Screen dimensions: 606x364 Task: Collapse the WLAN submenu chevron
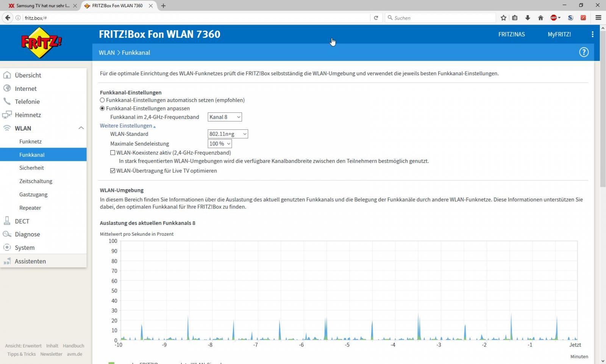pyautogui.click(x=81, y=128)
